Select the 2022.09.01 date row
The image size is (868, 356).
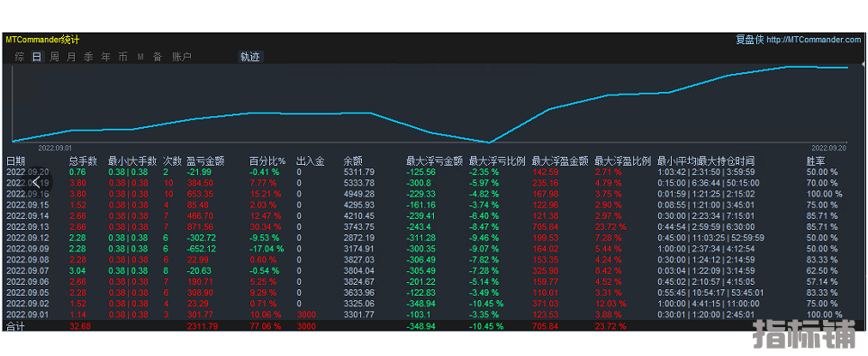[28, 315]
